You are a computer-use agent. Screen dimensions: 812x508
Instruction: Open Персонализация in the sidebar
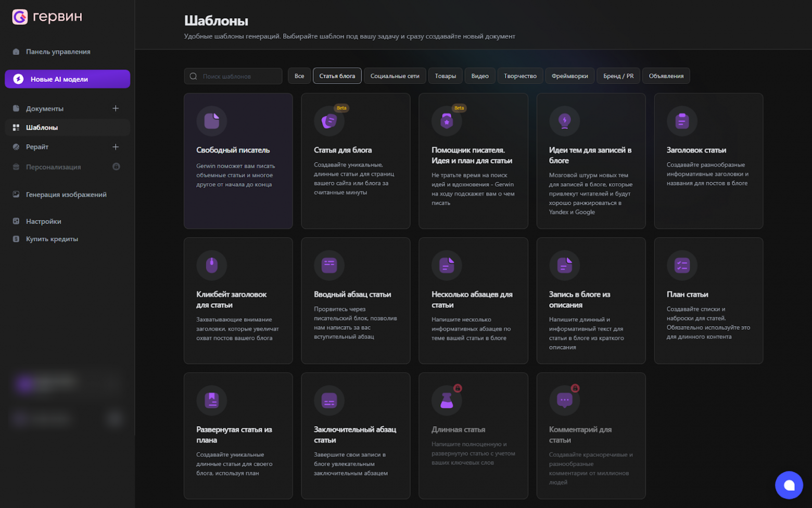53,167
